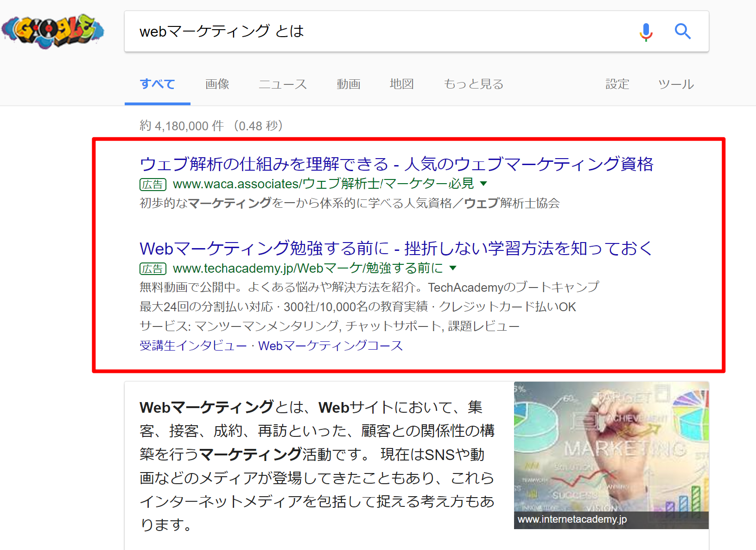Click the result count 約 4,180,000 件 text
756x550 pixels.
pyautogui.click(x=182, y=126)
